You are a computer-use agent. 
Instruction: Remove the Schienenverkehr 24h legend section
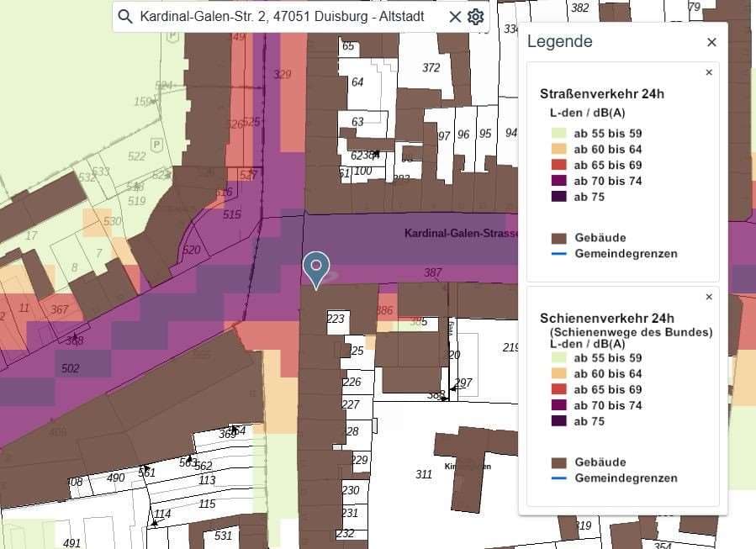[709, 298]
